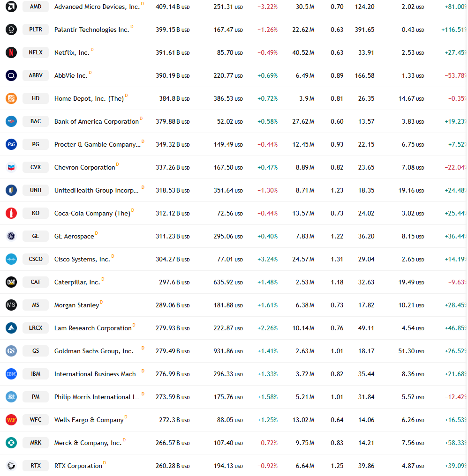Open the AbbVie Inc. company link

point(71,75)
